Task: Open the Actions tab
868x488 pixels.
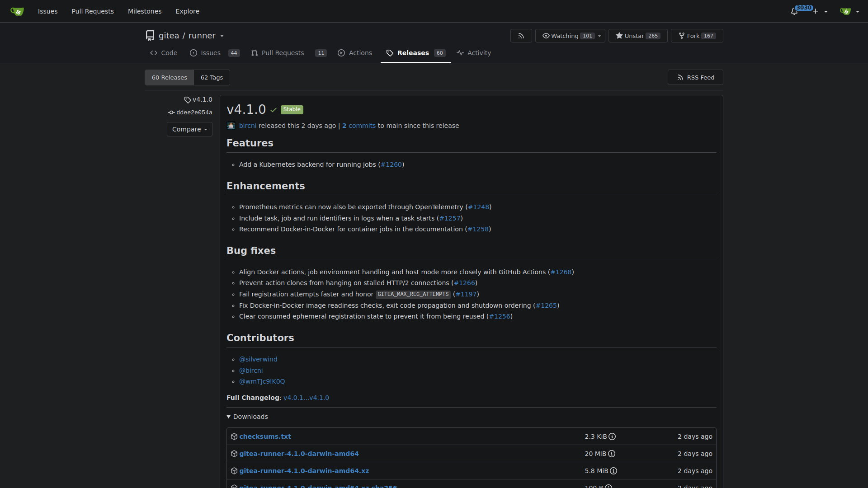Action: pyautogui.click(x=355, y=53)
